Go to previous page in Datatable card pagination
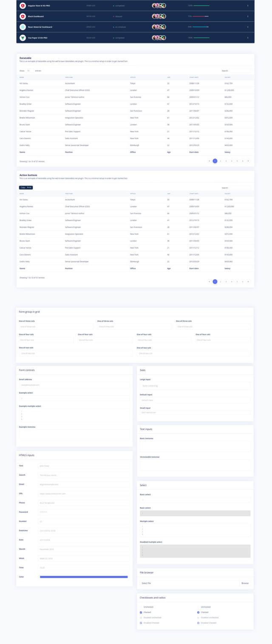Screen dimensions: 272x644 (x=209, y=161)
